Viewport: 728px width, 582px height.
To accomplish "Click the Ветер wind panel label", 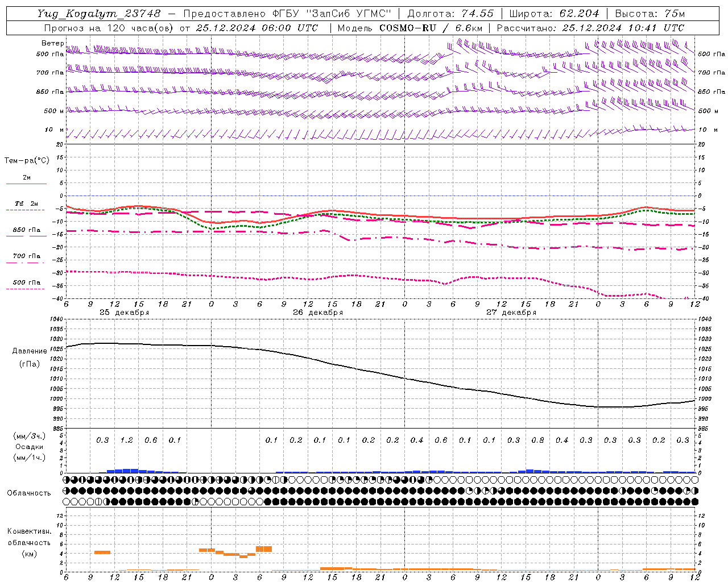I will [53, 43].
